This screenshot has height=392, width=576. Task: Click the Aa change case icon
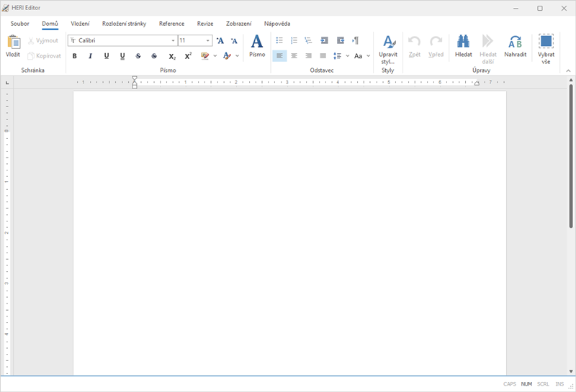(x=358, y=56)
